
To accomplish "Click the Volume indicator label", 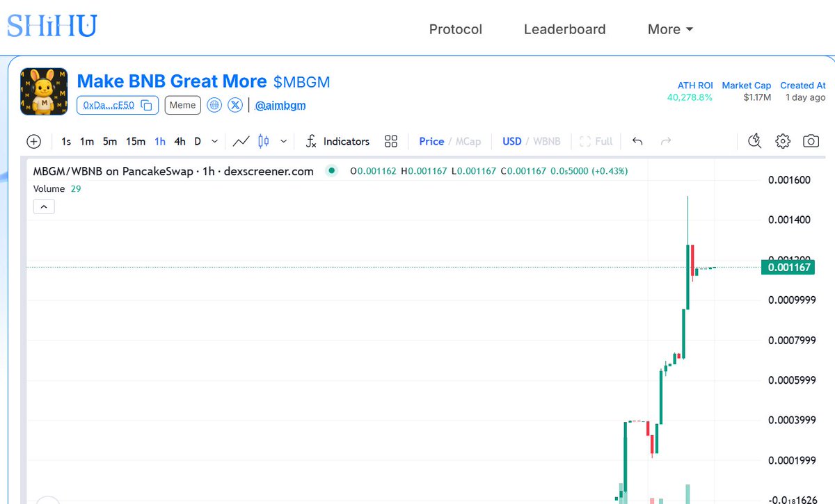I will (49, 188).
